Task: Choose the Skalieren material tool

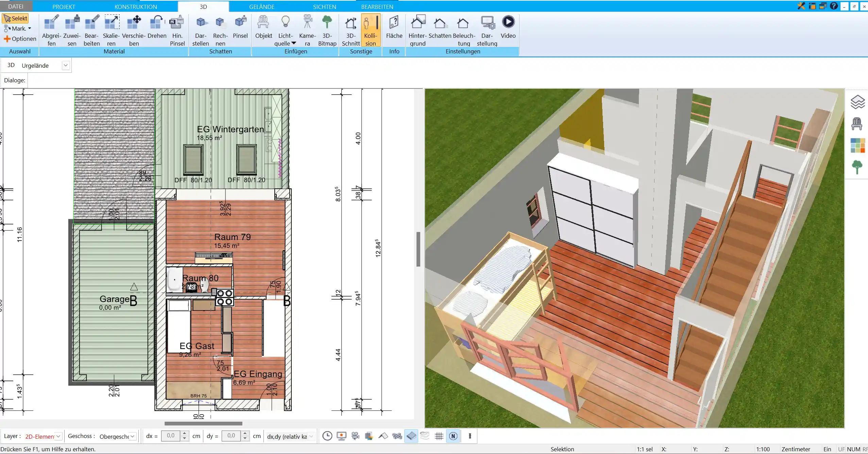Action: coord(112,30)
